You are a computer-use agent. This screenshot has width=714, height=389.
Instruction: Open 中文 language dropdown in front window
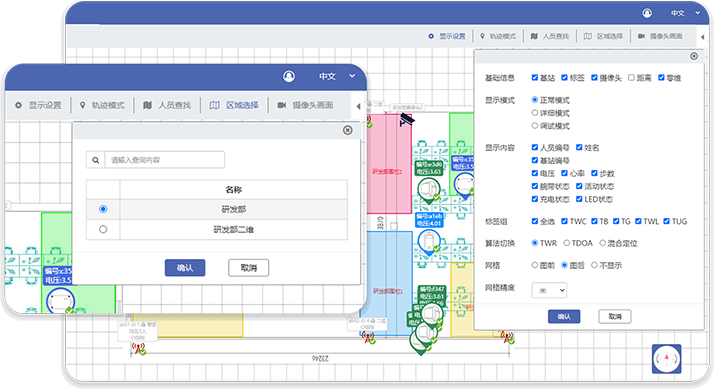(337, 76)
